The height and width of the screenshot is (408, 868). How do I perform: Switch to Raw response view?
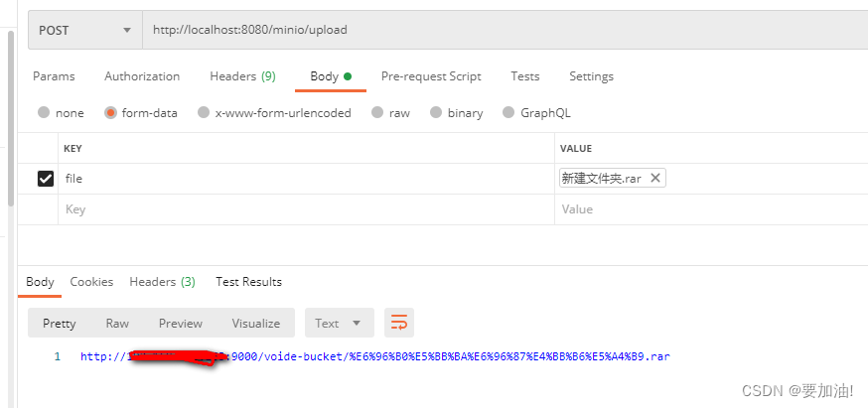click(117, 324)
